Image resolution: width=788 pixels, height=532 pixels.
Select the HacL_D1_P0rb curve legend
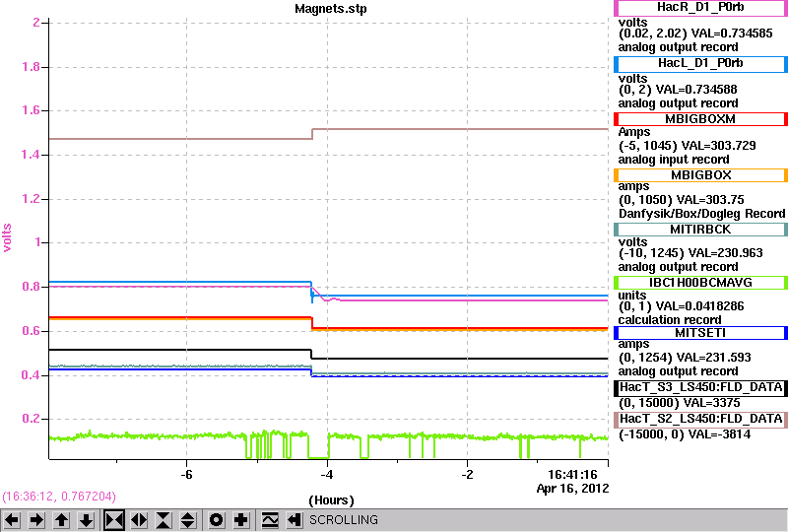coord(700,64)
